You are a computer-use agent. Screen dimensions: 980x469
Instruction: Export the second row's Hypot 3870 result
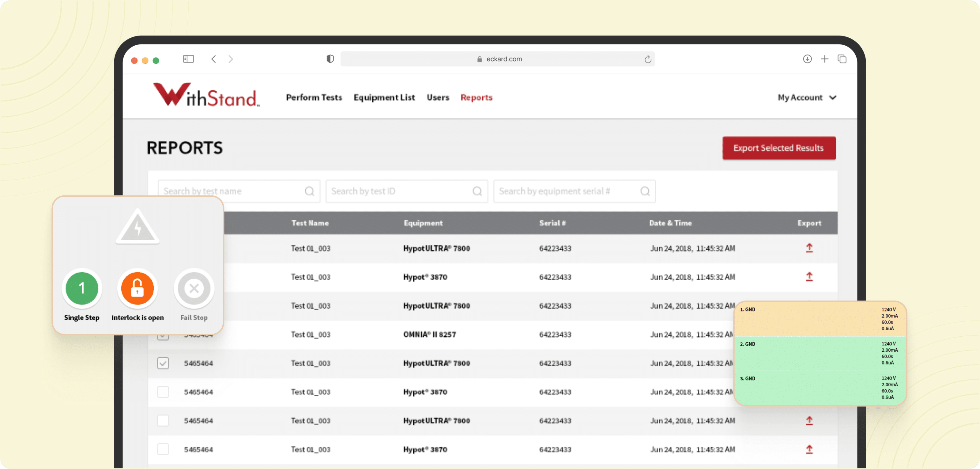(x=809, y=277)
